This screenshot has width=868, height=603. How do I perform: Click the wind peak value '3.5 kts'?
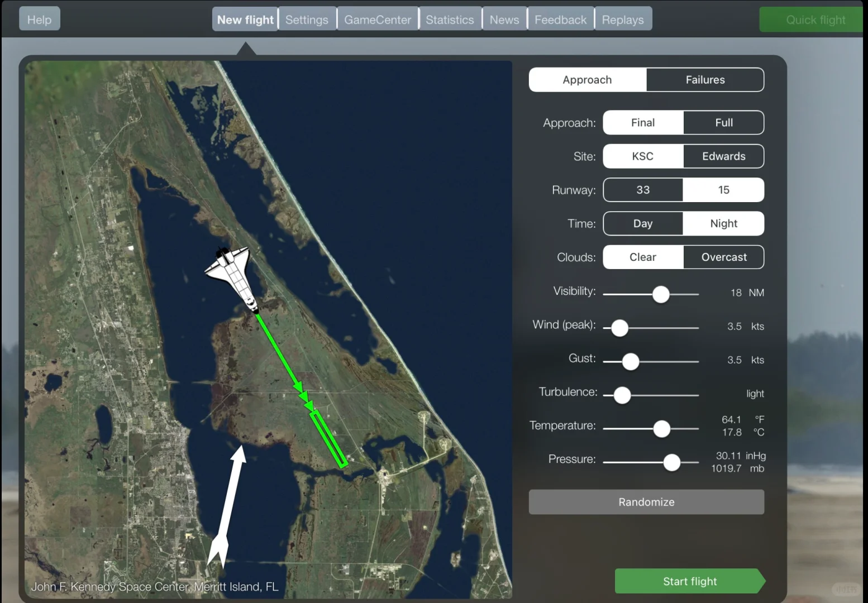[x=746, y=326]
